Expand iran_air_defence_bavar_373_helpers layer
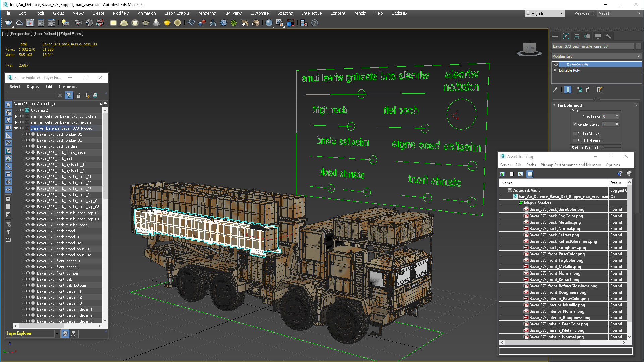Image resolution: width=644 pixels, height=362 pixels. tap(16, 122)
